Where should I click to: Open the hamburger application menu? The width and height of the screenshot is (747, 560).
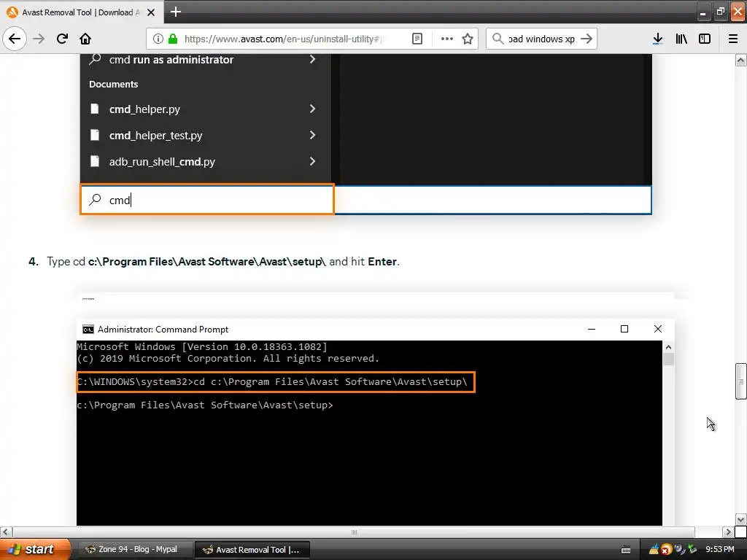pos(733,39)
